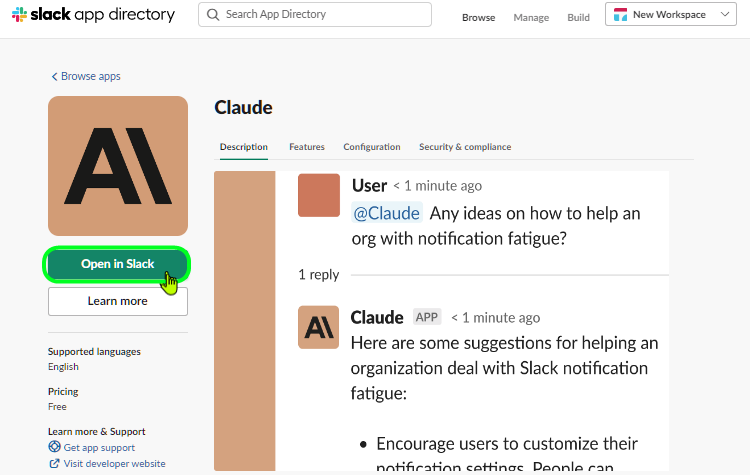The image size is (750, 475).
Task: Click the search magnifier icon
Action: [213, 14]
